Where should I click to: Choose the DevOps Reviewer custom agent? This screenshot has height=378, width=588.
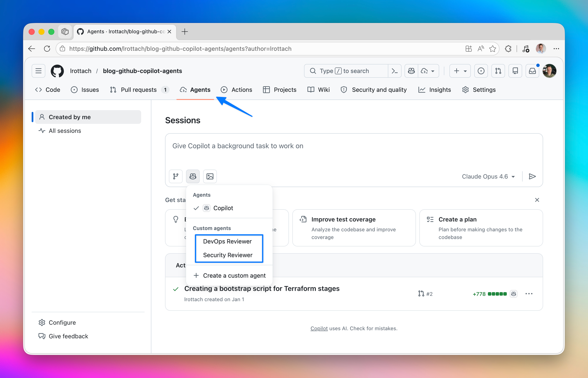click(227, 241)
